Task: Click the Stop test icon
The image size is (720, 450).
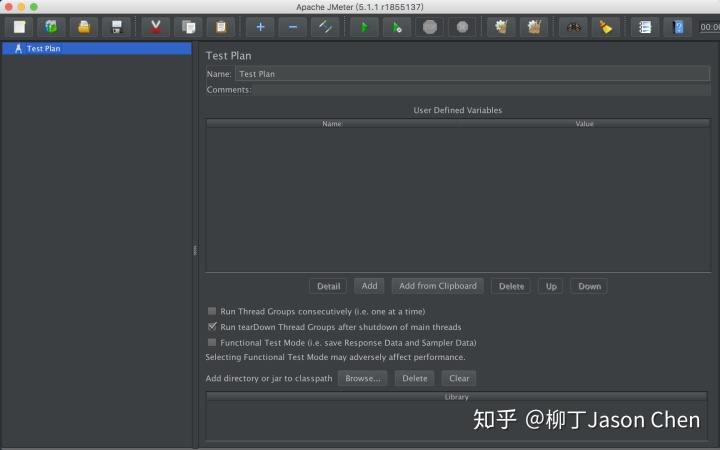Action: pyautogui.click(x=429, y=27)
